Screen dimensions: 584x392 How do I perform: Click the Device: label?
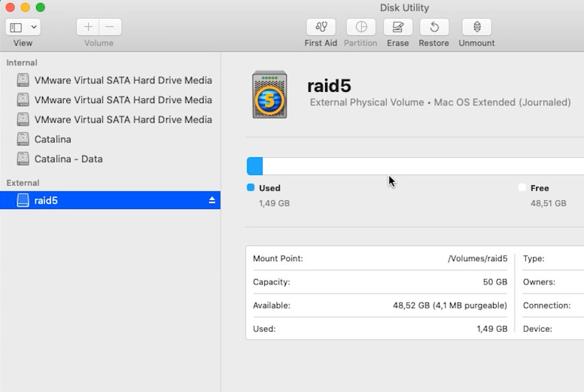(x=537, y=329)
